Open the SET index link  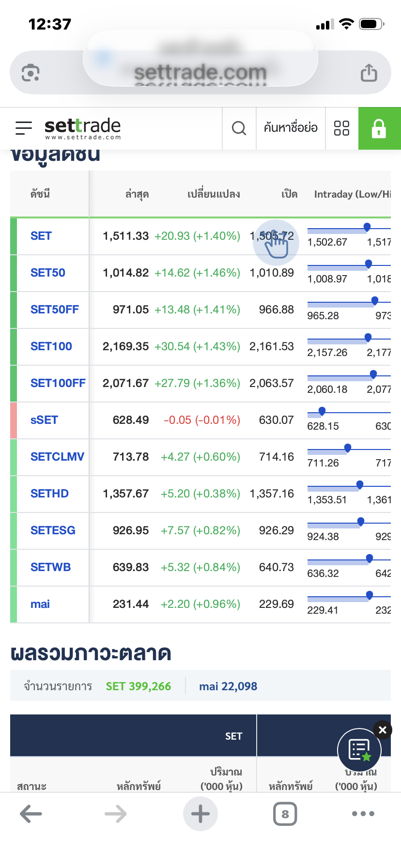[41, 236]
